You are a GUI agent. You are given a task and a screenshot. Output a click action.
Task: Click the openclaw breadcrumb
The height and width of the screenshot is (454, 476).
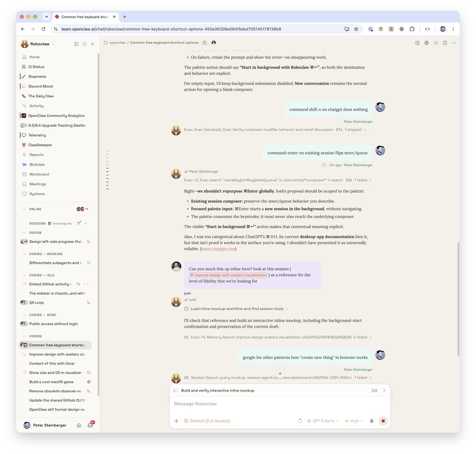[117, 42]
